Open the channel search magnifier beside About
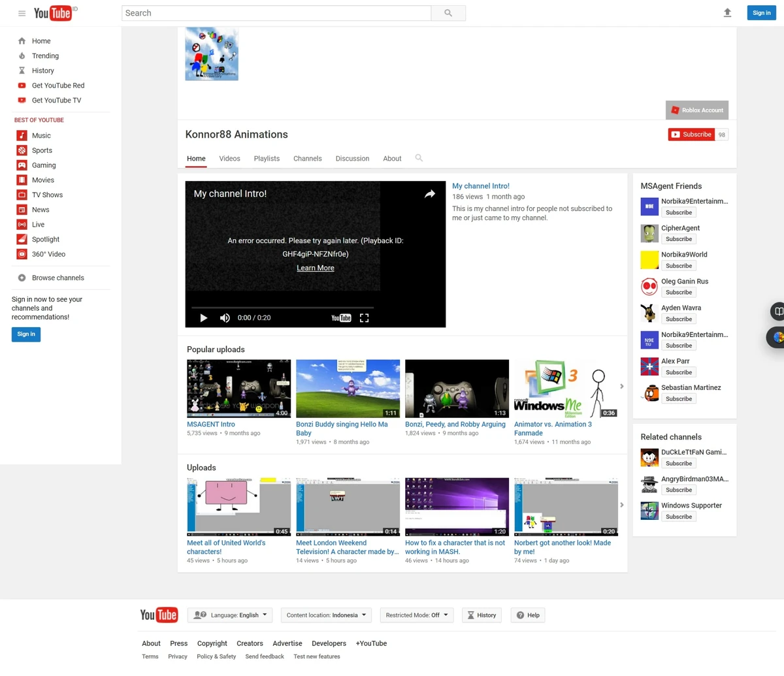The width and height of the screenshot is (784, 676). coord(419,158)
